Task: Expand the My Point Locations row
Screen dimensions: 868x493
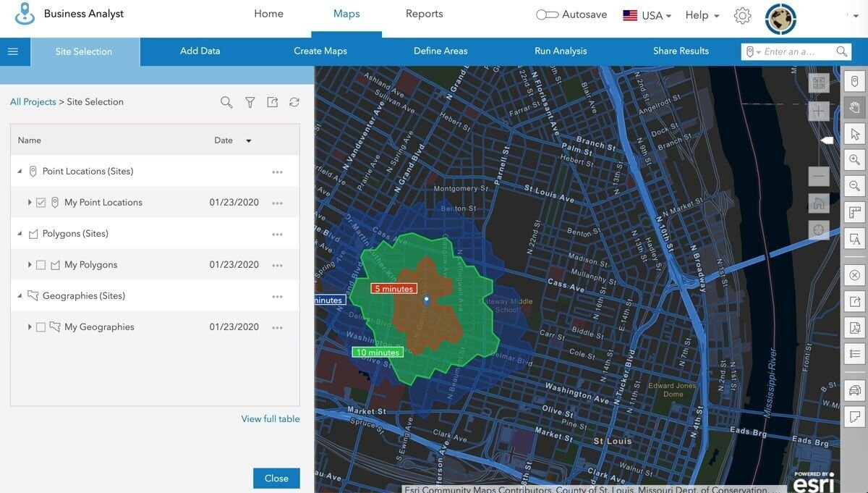Action: [30, 203]
